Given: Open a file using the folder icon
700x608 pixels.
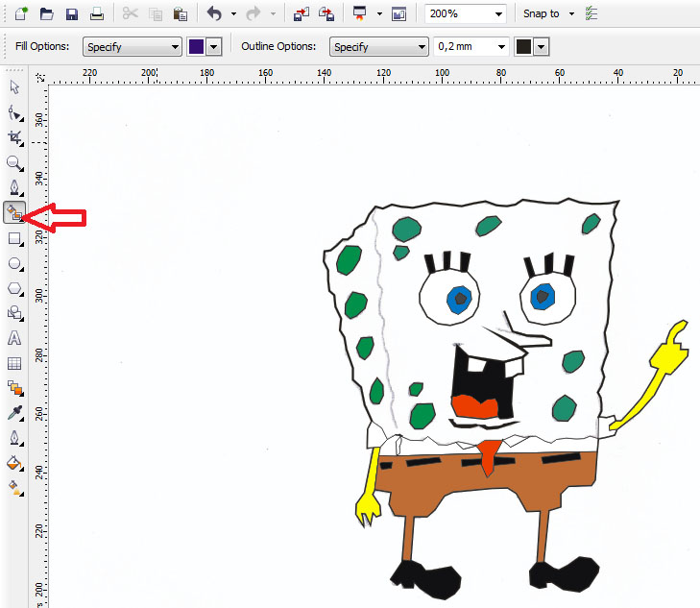Looking at the screenshot, I should (x=46, y=13).
